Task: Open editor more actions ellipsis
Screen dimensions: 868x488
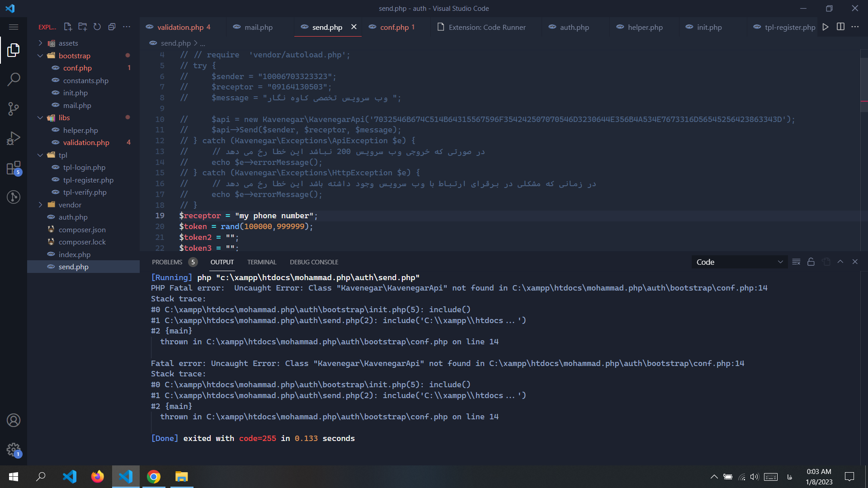Action: click(855, 27)
